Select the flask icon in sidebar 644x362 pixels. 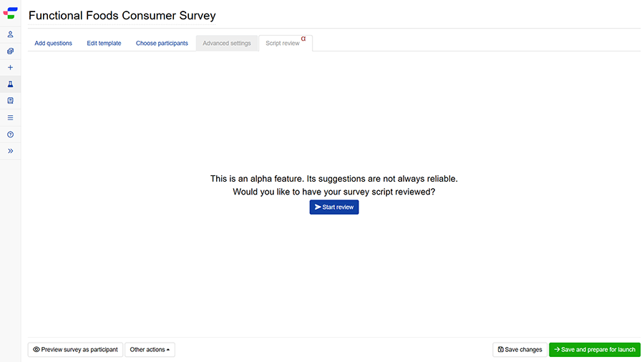click(10, 84)
